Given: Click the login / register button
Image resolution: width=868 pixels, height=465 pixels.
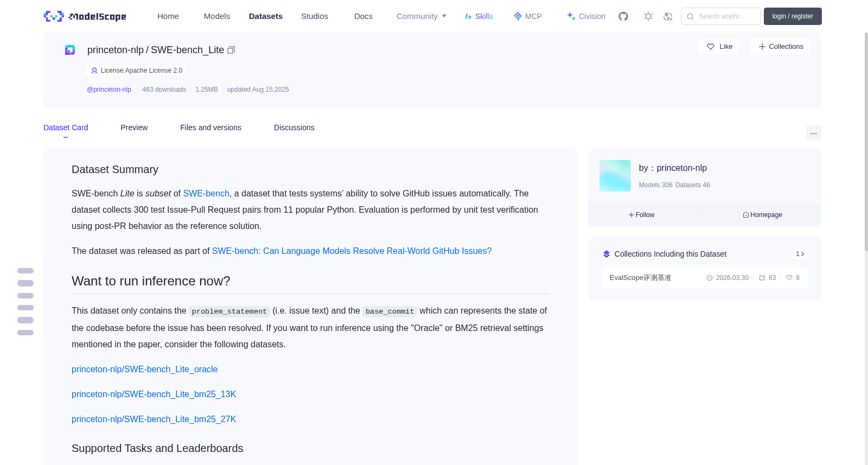Looking at the screenshot, I should tap(793, 16).
